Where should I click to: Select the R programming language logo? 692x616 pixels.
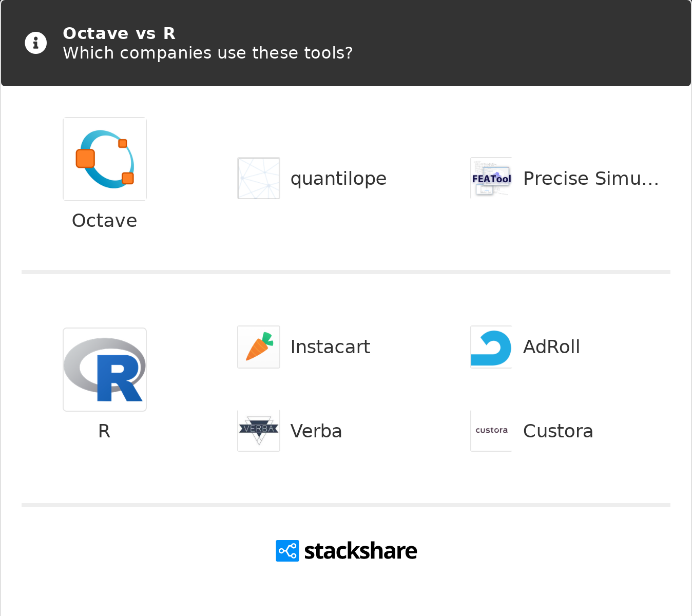[104, 369]
